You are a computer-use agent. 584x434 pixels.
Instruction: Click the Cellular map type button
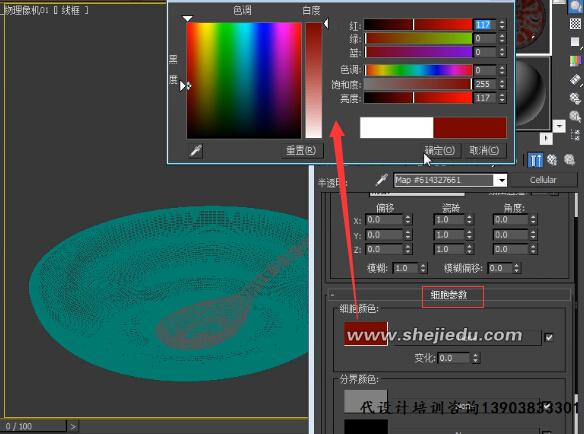coord(543,180)
